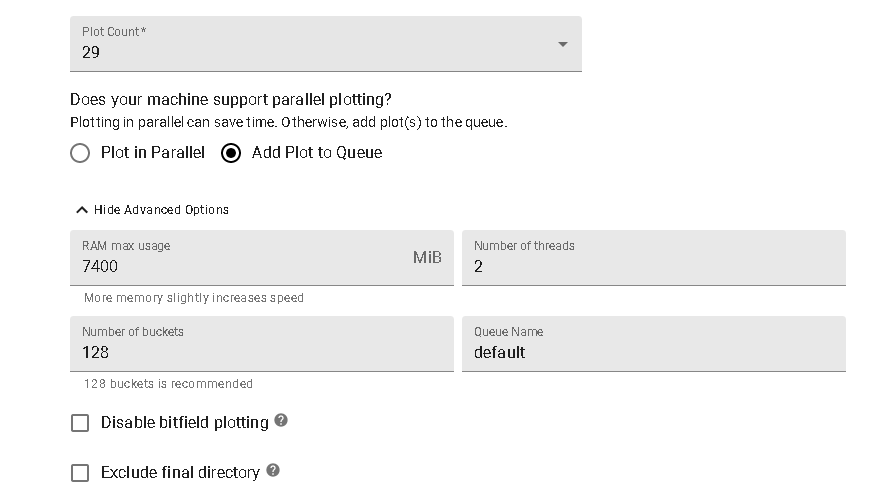Click the Exclude final directory label
The image size is (882, 504).
(x=180, y=473)
